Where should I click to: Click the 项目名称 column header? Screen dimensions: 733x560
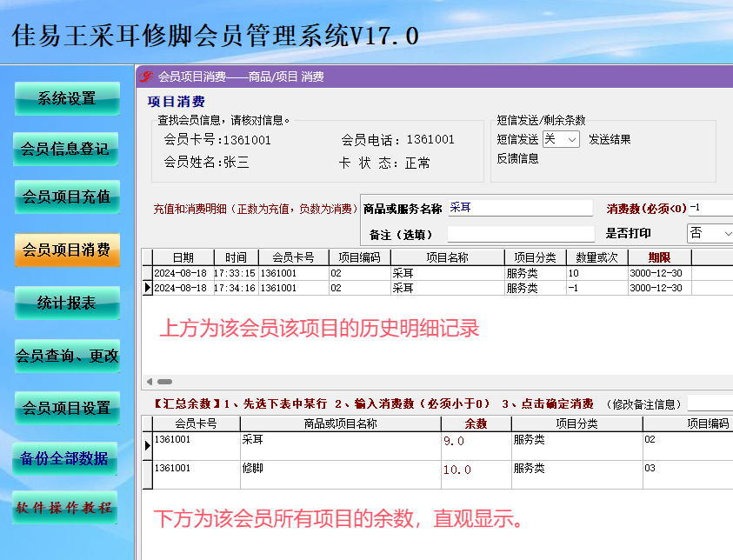click(x=448, y=257)
